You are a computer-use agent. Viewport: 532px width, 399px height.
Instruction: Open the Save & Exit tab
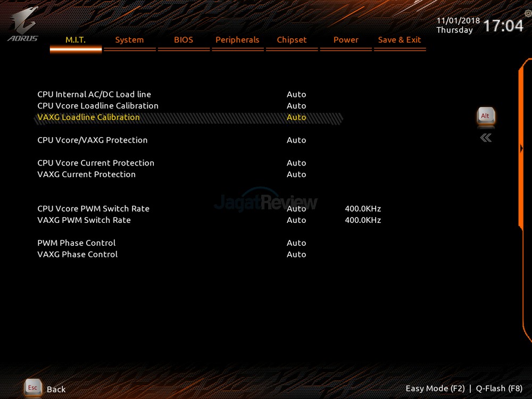[x=400, y=40]
